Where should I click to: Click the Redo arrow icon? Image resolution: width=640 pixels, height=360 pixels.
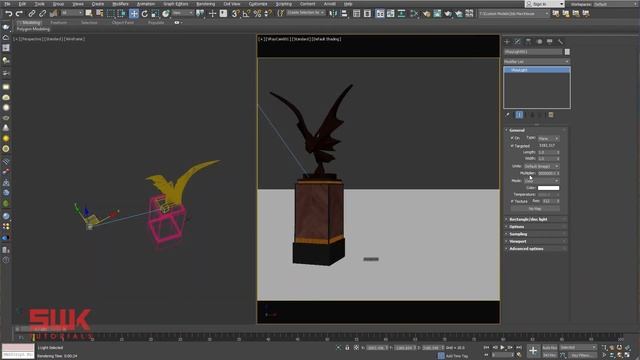(x=19, y=14)
